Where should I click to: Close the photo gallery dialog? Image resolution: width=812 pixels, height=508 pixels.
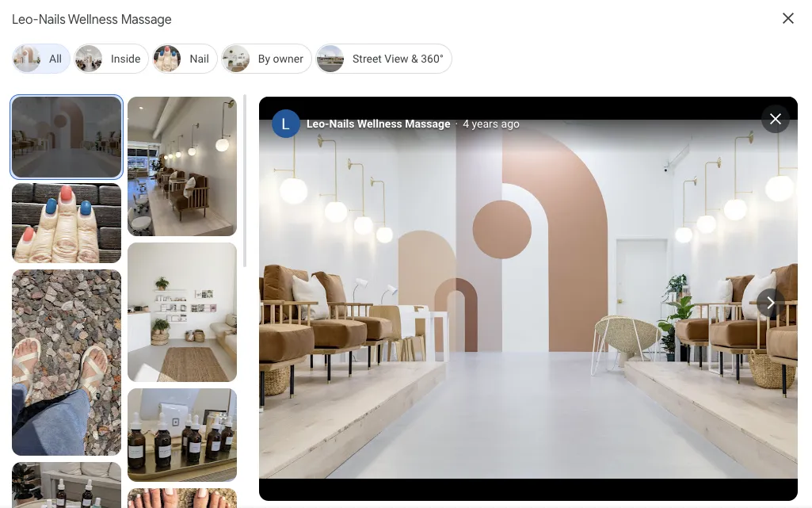[x=787, y=18]
